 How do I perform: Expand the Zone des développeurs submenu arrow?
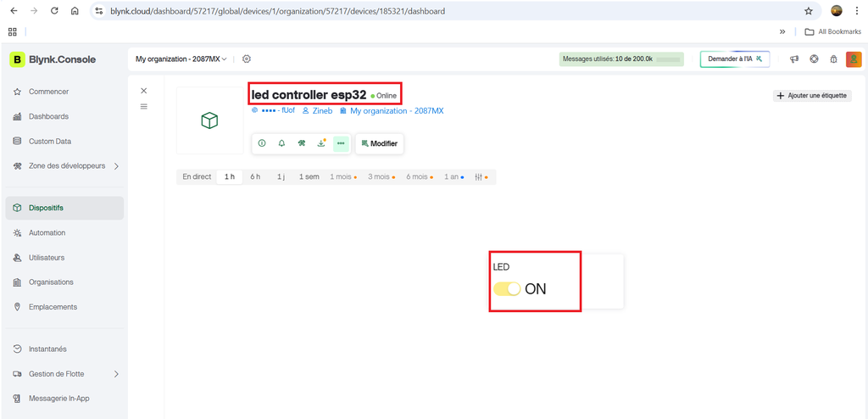click(x=116, y=165)
